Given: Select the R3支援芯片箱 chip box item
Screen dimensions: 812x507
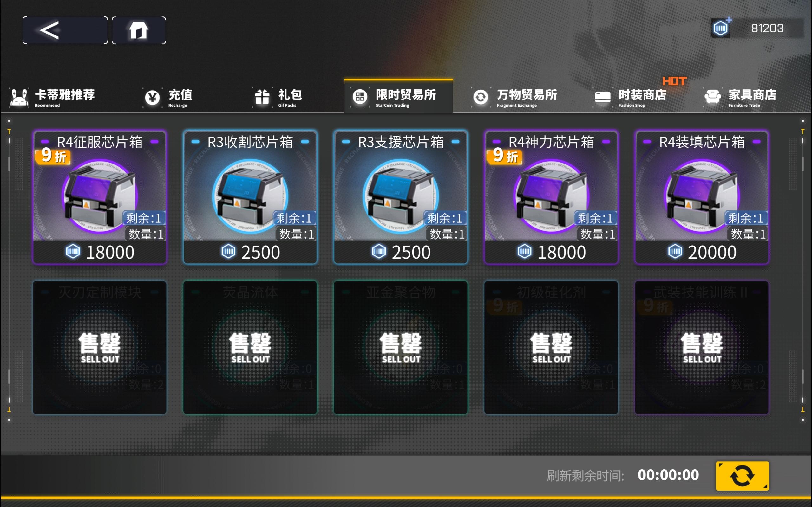Looking at the screenshot, I should [x=401, y=197].
